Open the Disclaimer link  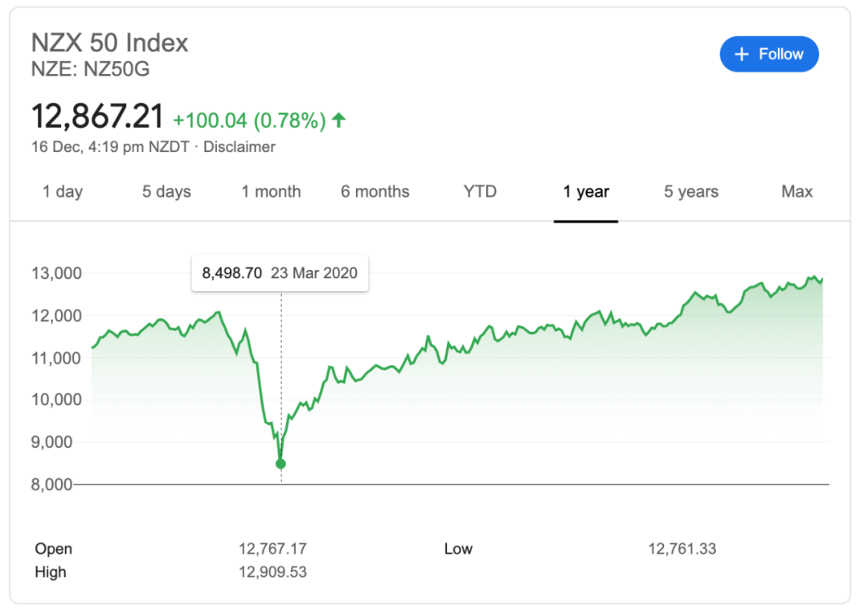click(x=240, y=147)
